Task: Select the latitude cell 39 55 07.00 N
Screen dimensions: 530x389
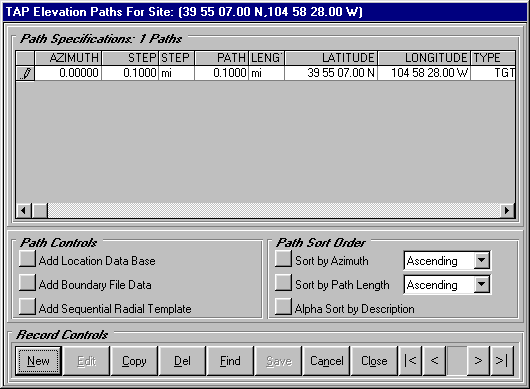Action: [331, 73]
